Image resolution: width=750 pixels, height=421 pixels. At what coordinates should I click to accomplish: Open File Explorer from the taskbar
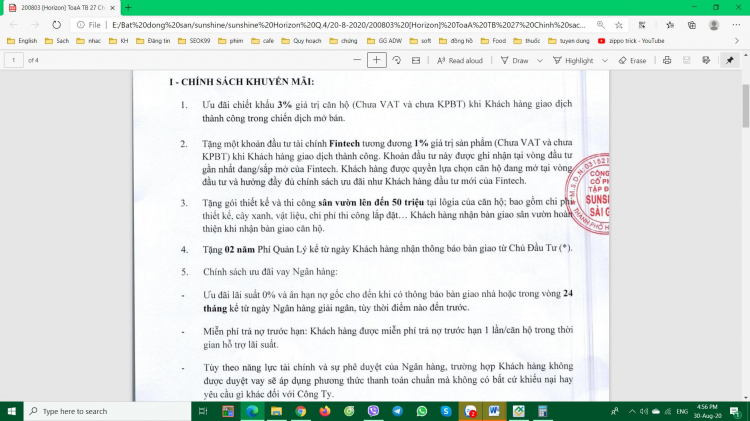point(276,411)
